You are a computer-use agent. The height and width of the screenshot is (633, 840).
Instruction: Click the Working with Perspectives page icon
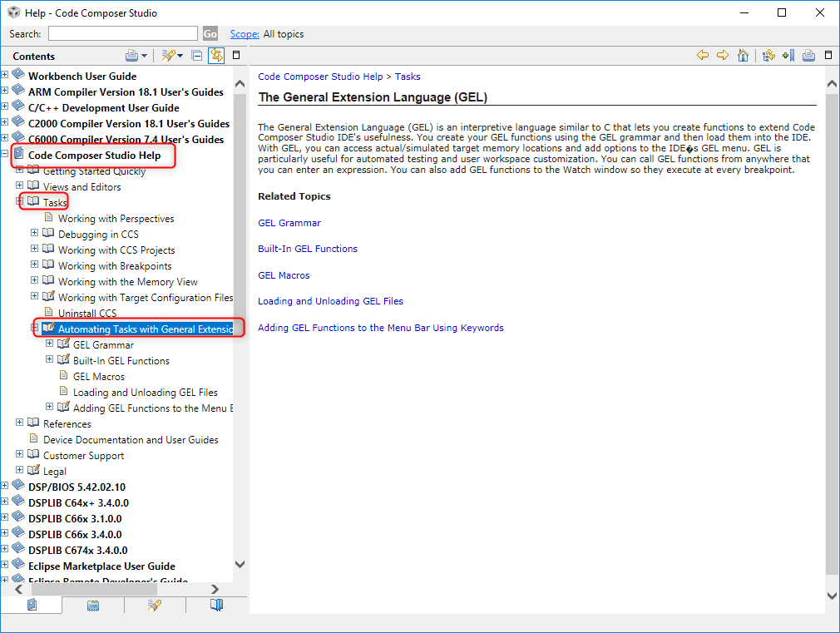49,217
